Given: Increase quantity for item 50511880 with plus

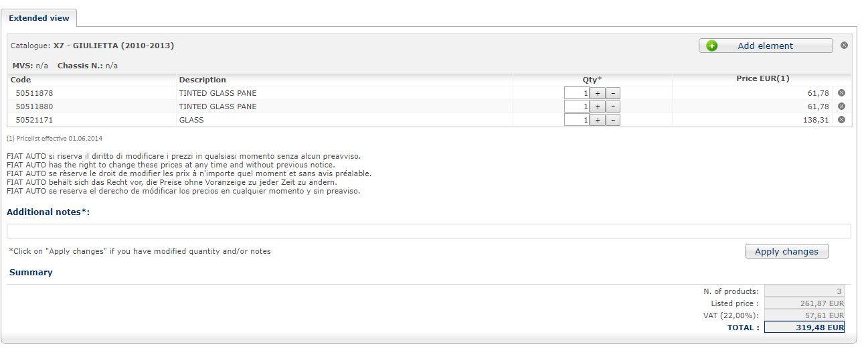Looking at the screenshot, I should pyautogui.click(x=597, y=106).
